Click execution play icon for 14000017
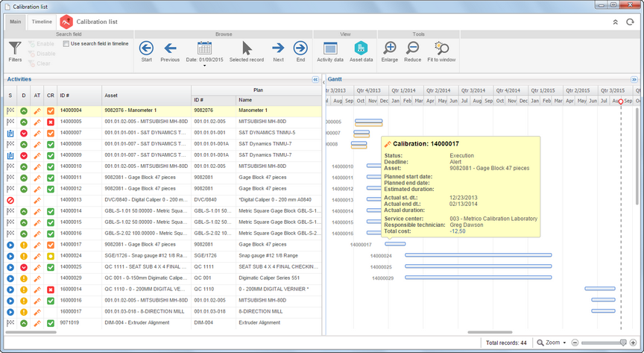Screen dimensions: 644x353 click(10, 245)
